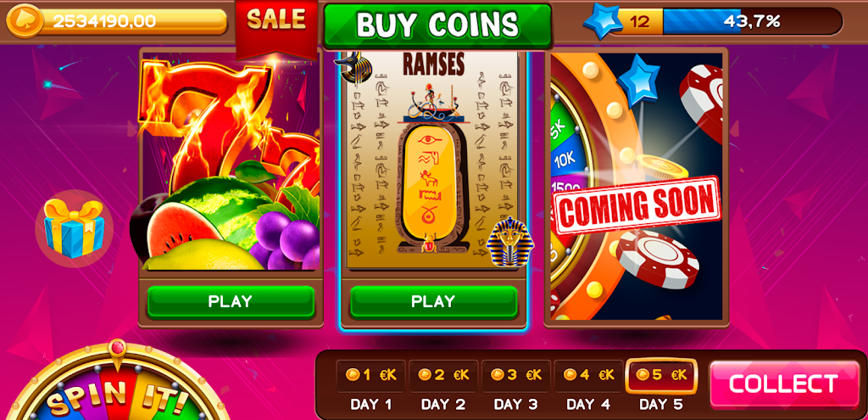Screen dimensions: 868x420
Task: Select the Day 4 reward tile
Action: point(588,376)
